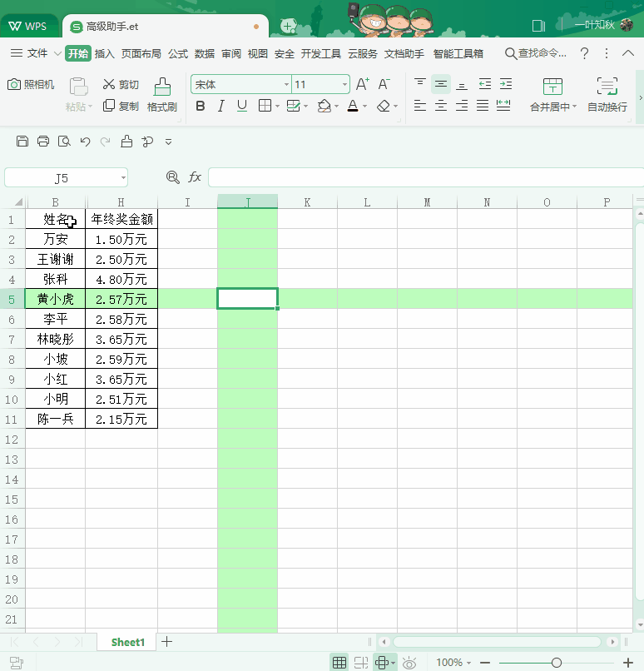
Task: Click the Merge and Center (合并居中) icon
Action: [552, 87]
